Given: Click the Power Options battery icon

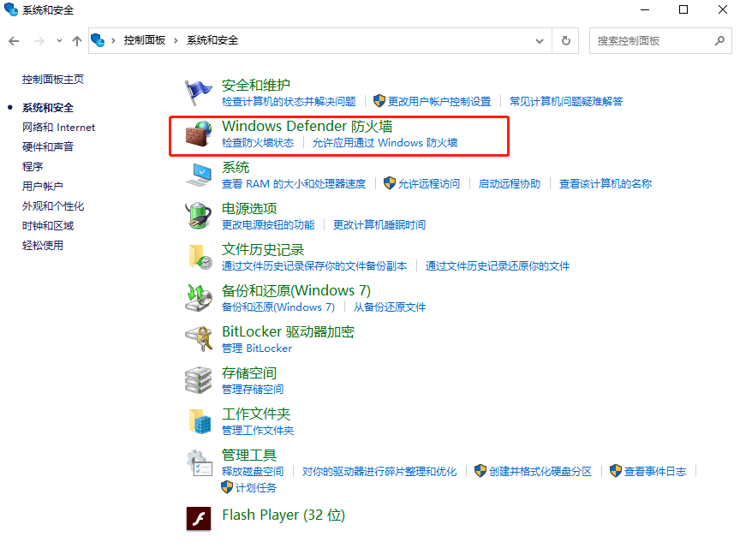Looking at the screenshot, I should (x=199, y=214).
